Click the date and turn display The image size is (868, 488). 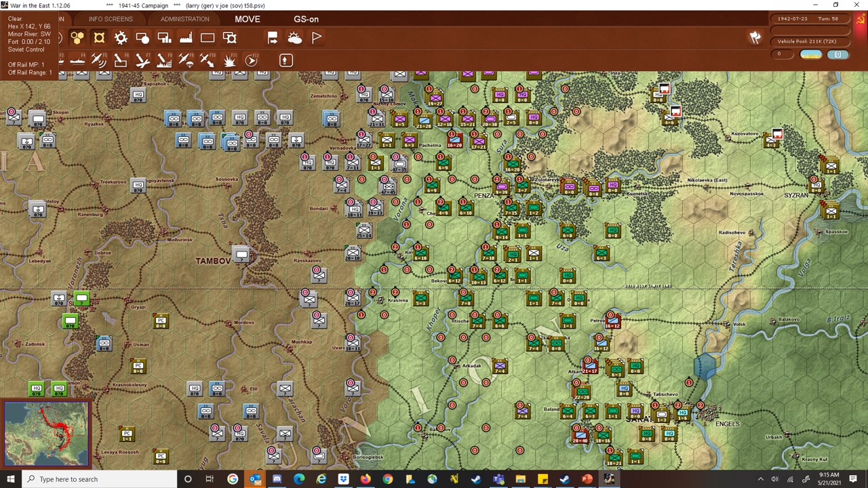pyautogui.click(x=810, y=19)
